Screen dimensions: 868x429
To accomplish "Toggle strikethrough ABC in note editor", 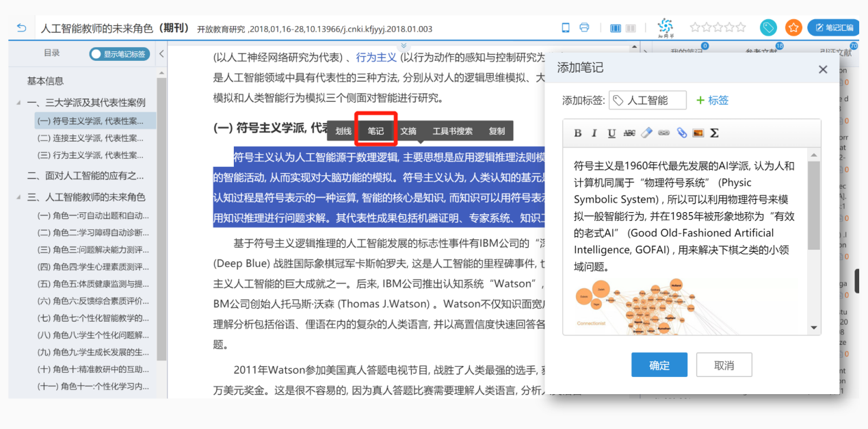I will [x=629, y=133].
